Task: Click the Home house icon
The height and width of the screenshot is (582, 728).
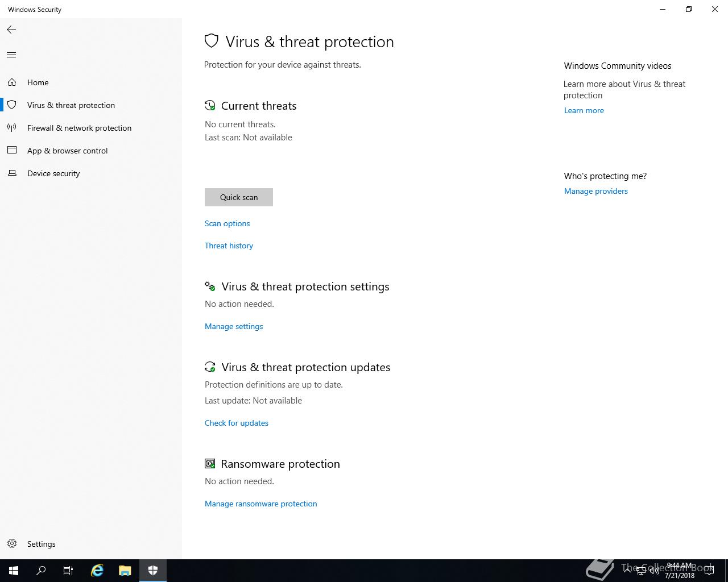Action: [12, 82]
